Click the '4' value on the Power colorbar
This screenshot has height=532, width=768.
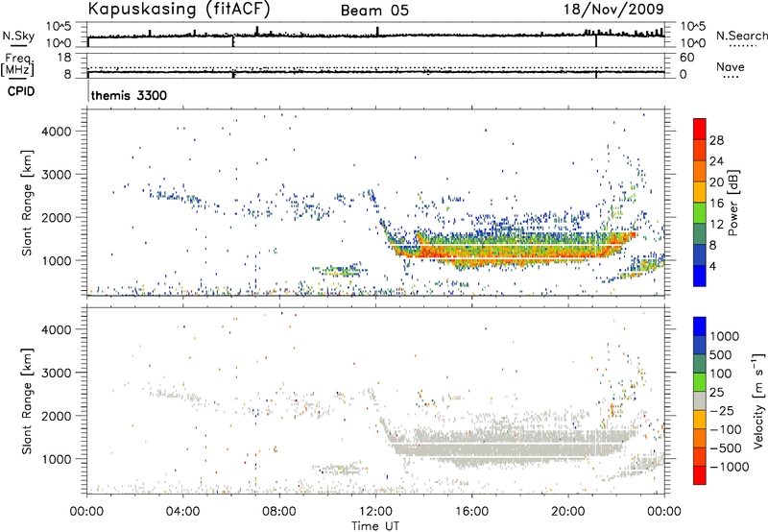point(712,267)
